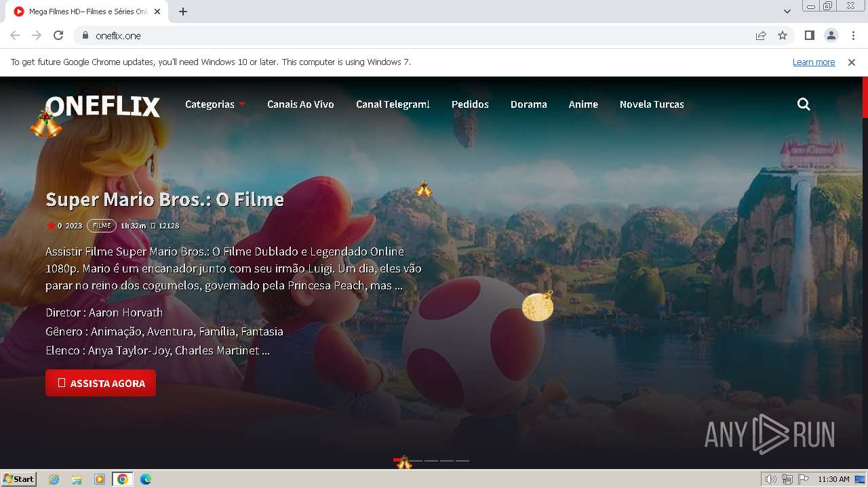Open the tab search chevron
868x488 pixels.
(x=787, y=12)
